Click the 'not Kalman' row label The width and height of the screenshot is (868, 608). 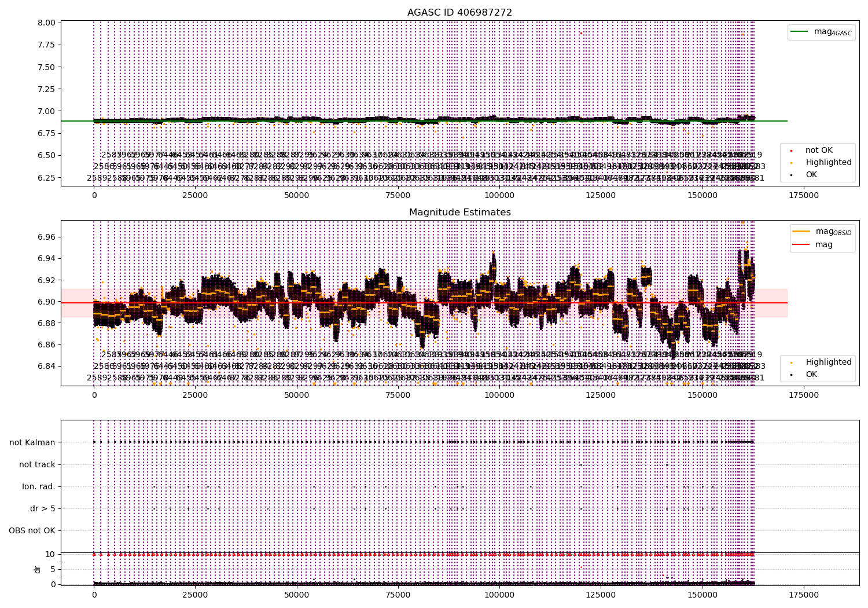click(32, 443)
